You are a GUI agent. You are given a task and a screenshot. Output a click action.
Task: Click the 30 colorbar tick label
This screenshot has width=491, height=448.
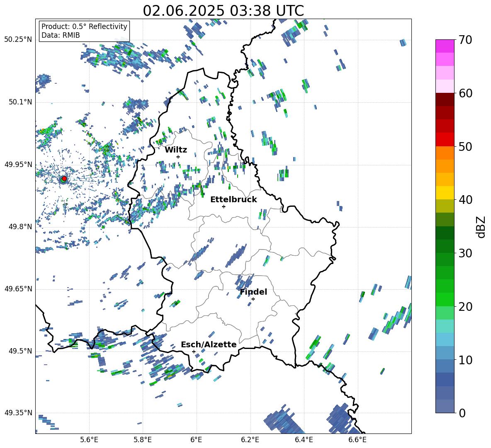click(465, 253)
